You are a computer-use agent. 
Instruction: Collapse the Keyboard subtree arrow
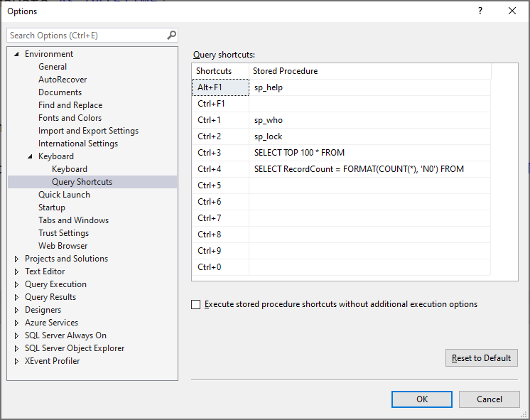(x=30, y=156)
